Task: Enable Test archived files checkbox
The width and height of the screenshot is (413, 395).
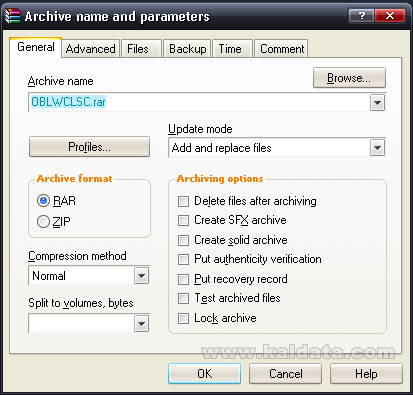Action: [x=183, y=298]
